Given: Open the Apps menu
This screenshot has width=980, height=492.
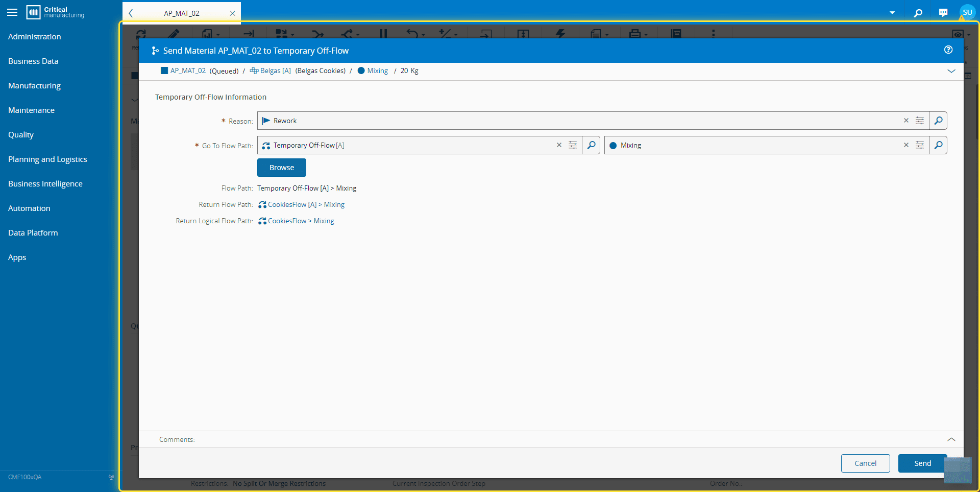Looking at the screenshot, I should click(x=17, y=257).
